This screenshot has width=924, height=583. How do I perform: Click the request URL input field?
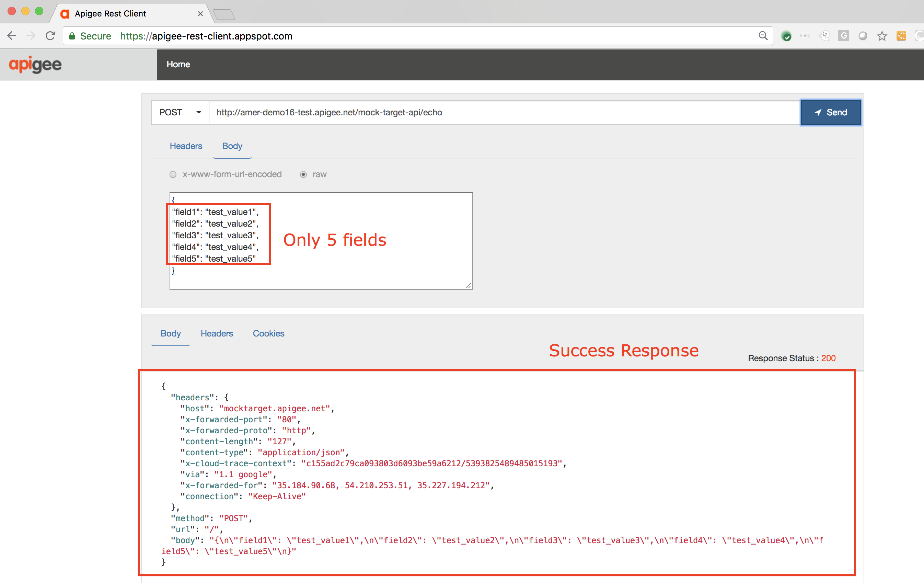coord(499,113)
